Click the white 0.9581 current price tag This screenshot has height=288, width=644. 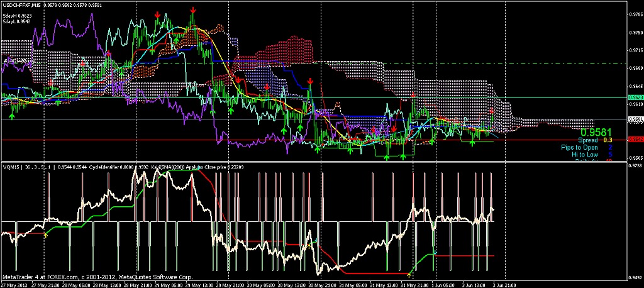coord(635,119)
